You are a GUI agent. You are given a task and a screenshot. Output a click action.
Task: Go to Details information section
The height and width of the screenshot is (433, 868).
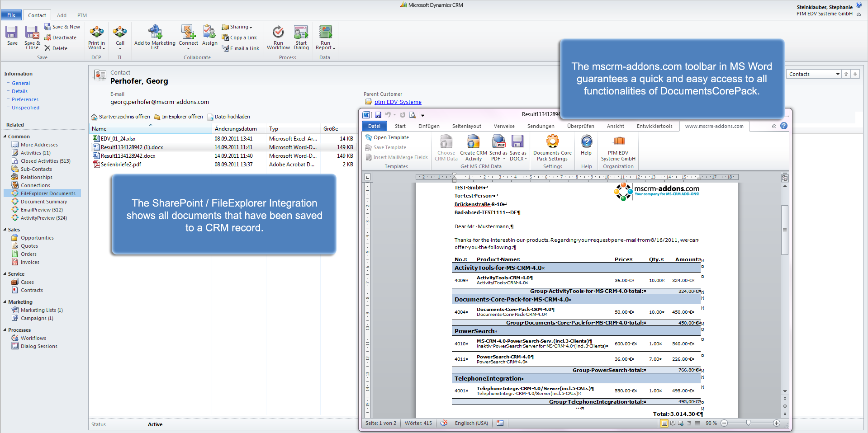coord(19,91)
